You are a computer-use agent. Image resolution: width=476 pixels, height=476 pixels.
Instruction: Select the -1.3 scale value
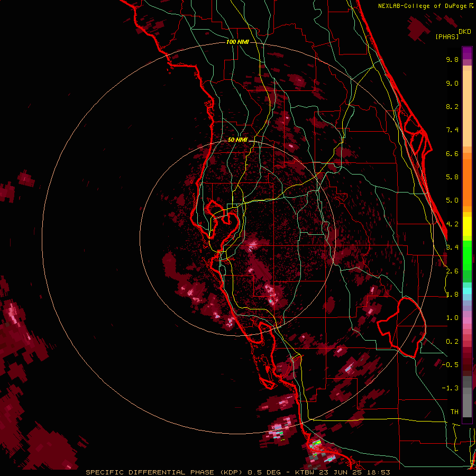tap(450, 389)
